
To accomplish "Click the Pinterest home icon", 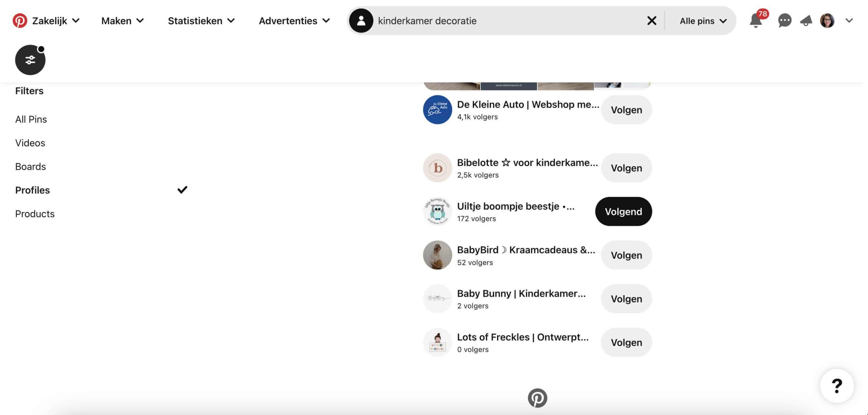I will 20,20.
